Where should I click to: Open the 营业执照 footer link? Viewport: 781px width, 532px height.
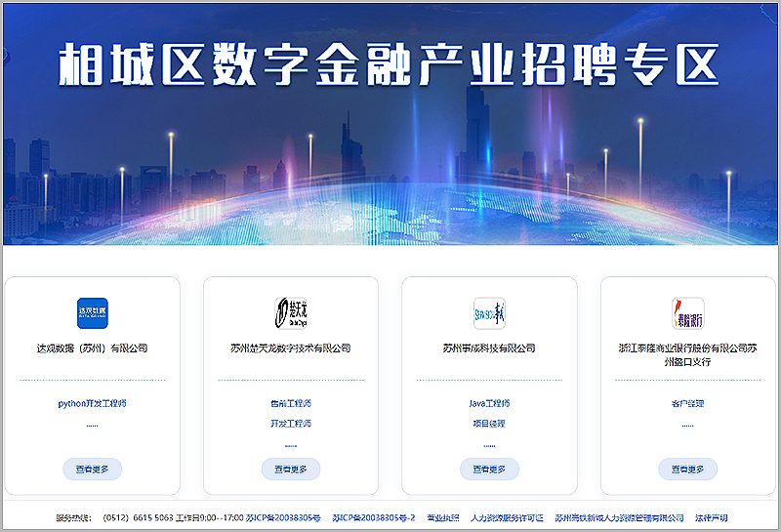click(x=443, y=518)
